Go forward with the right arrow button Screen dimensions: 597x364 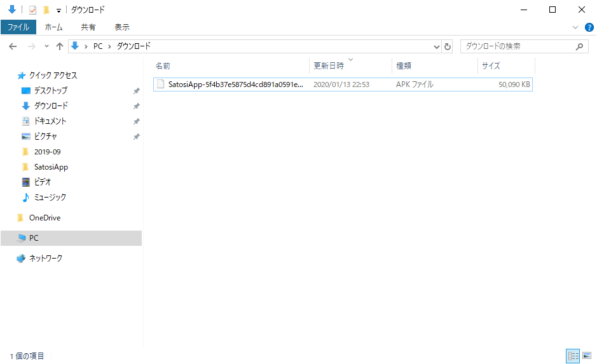pos(32,46)
